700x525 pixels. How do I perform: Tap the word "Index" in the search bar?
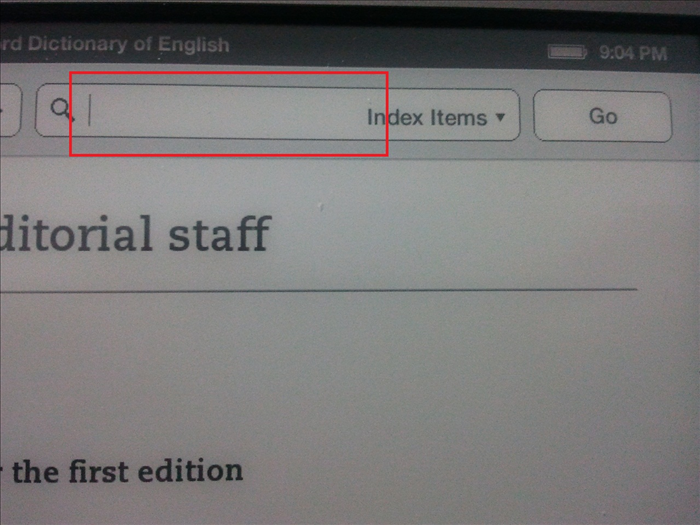coord(395,117)
